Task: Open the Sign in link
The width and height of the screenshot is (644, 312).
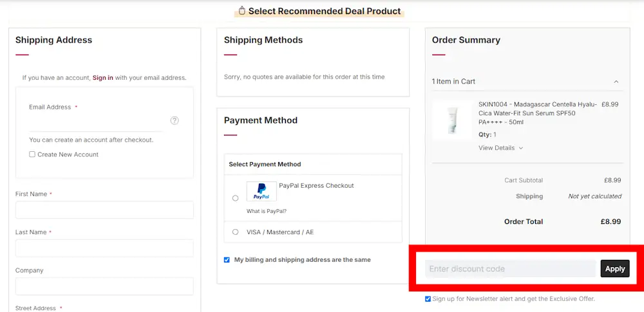Action: (102, 78)
